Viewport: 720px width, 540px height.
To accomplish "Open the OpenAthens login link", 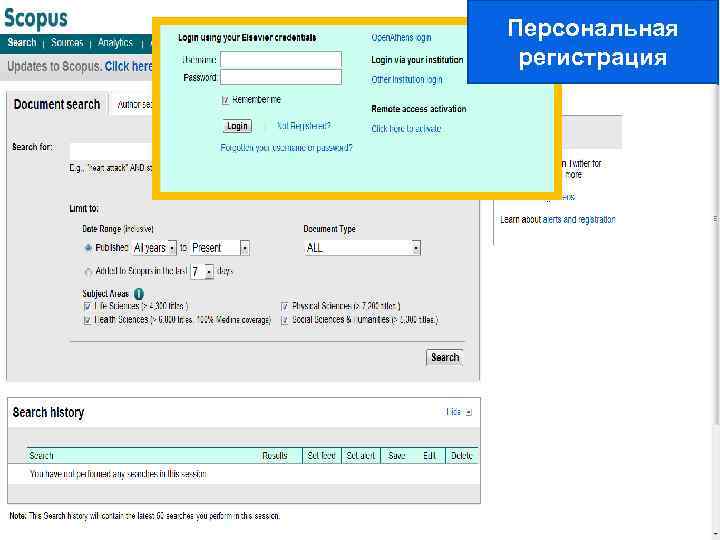I will (401, 38).
